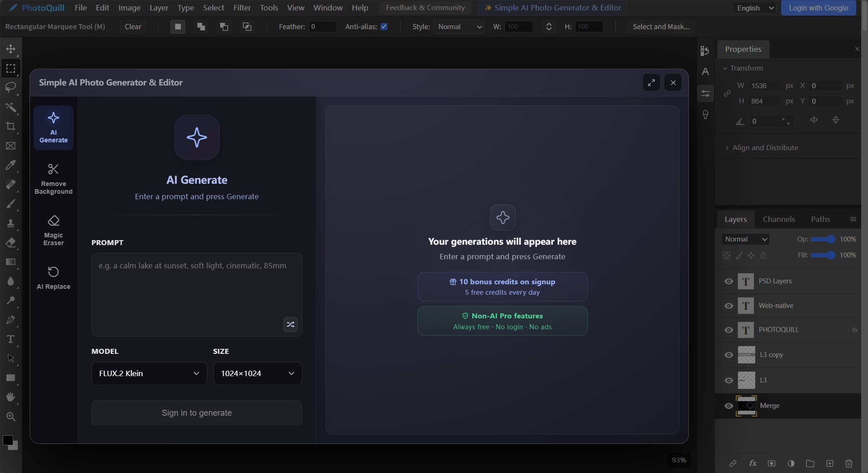Click the Clear button

(x=133, y=27)
